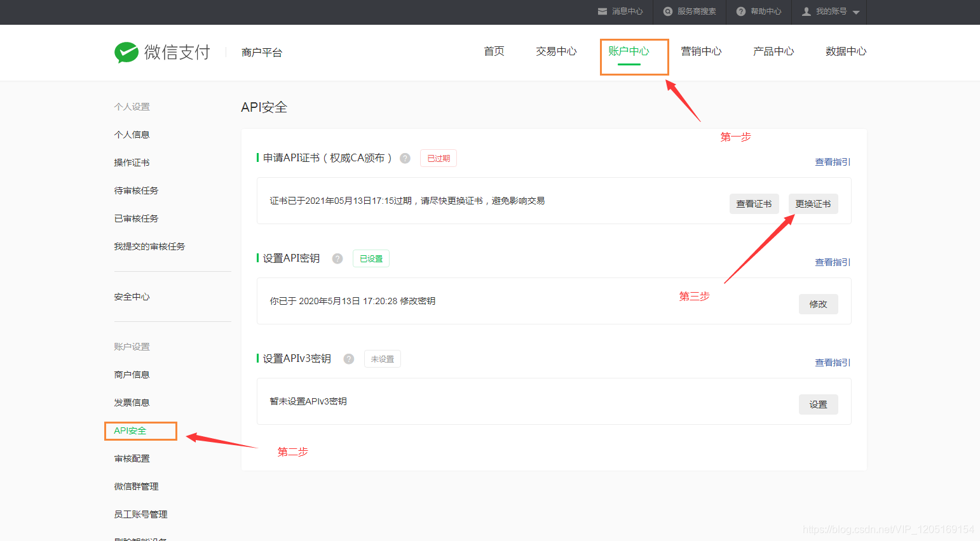The height and width of the screenshot is (541, 980).
Task: Open 消息中心 in top bar
Action: click(x=627, y=11)
